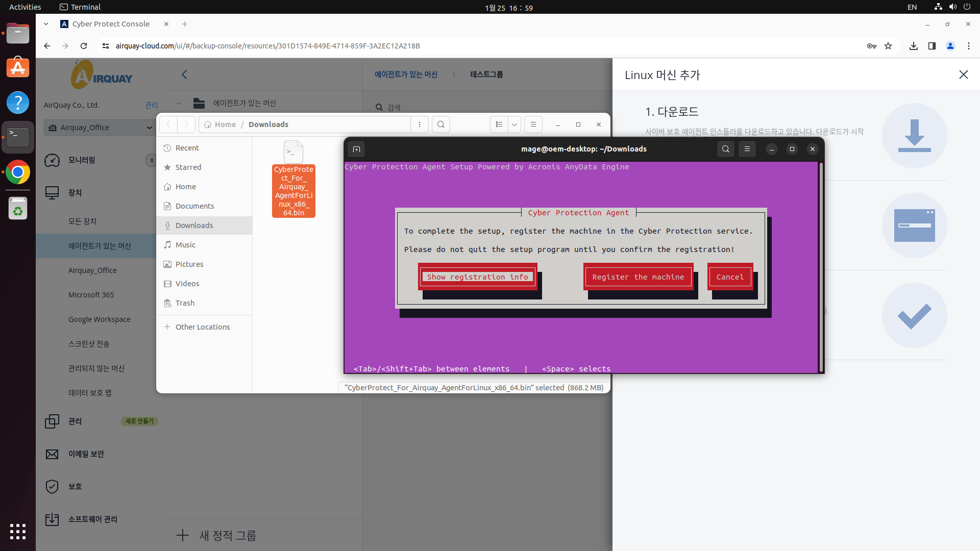Open Other Locations in sidebar
This screenshot has height=551, width=980.
202,327
